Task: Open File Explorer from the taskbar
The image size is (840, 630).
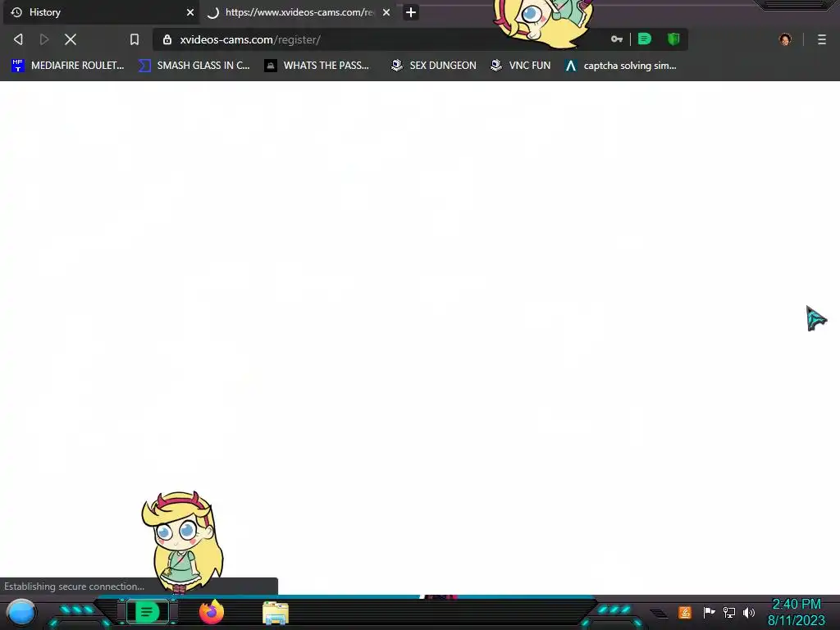Action: click(276, 613)
